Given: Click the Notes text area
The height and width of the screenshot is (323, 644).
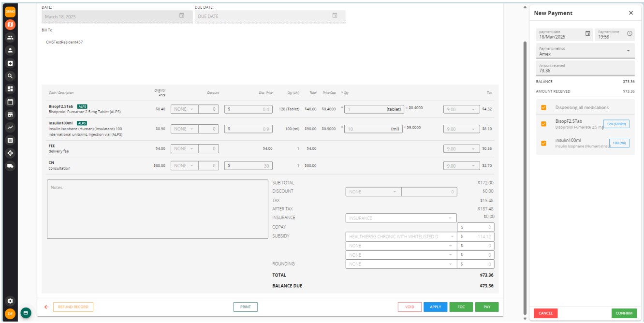Looking at the screenshot, I should pos(158,209).
